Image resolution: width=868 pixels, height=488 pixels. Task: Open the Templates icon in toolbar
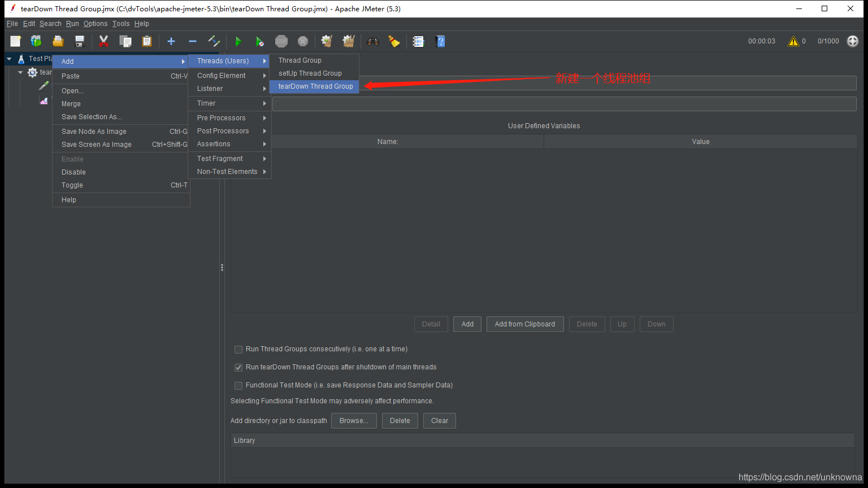click(36, 41)
